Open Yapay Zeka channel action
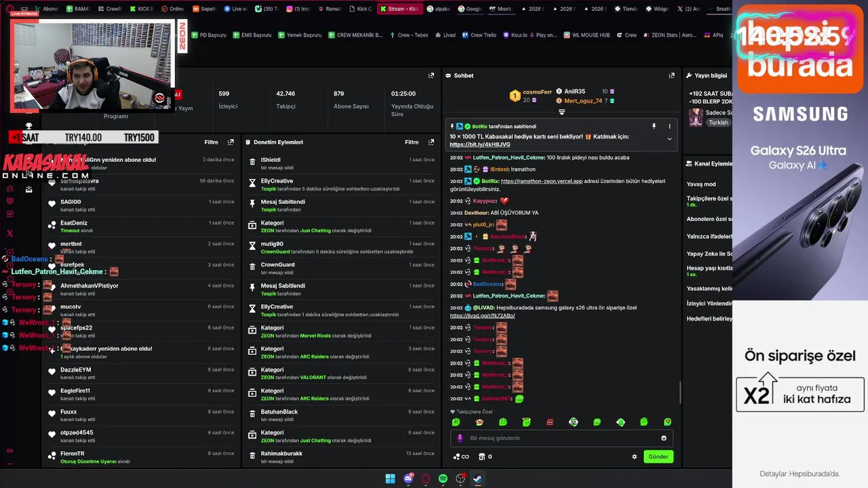Screen dimensions: 868x488 [709, 254]
